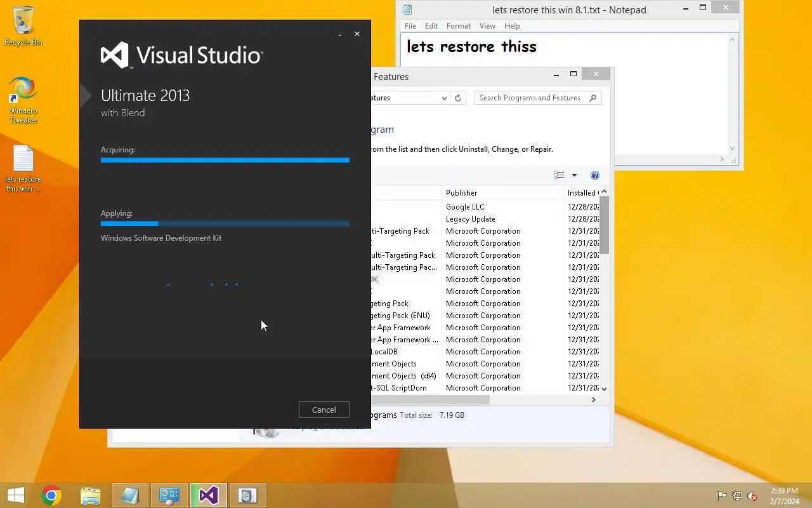Open the Help menu in Notepad
The height and width of the screenshot is (508, 812).
512,26
